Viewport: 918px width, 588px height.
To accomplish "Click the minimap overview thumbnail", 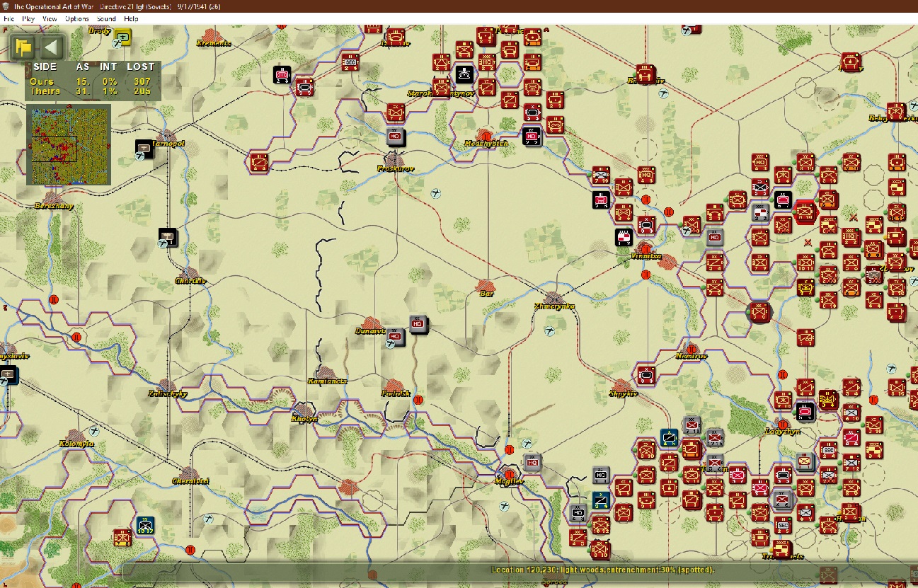I will [69, 144].
